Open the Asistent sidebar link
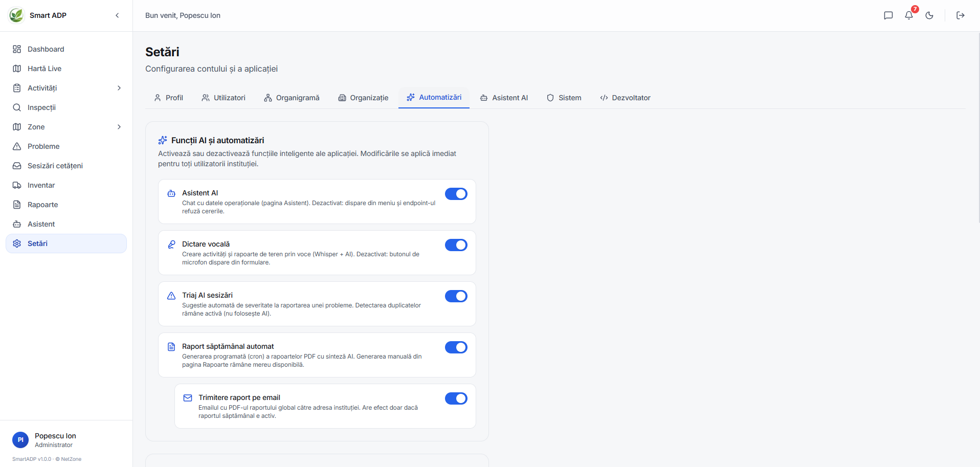 tap(66, 224)
